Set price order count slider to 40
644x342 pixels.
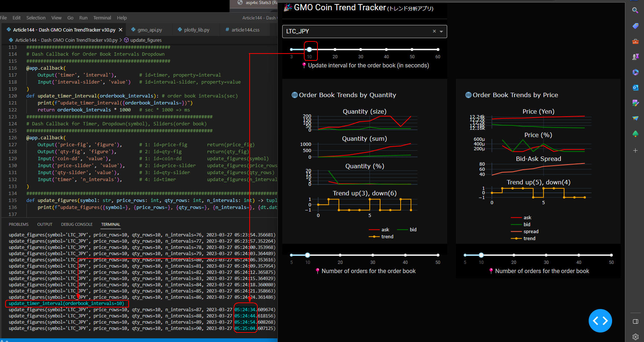579,255
